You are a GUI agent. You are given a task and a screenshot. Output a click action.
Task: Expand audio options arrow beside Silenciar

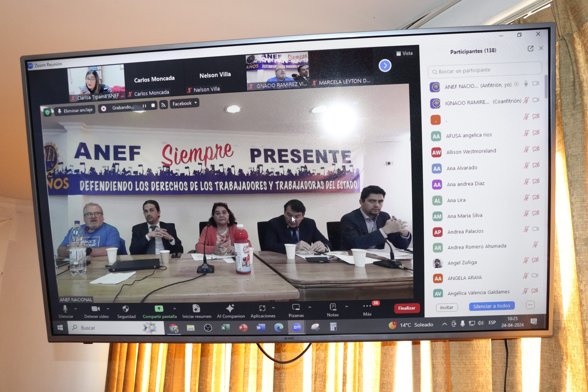click(76, 309)
